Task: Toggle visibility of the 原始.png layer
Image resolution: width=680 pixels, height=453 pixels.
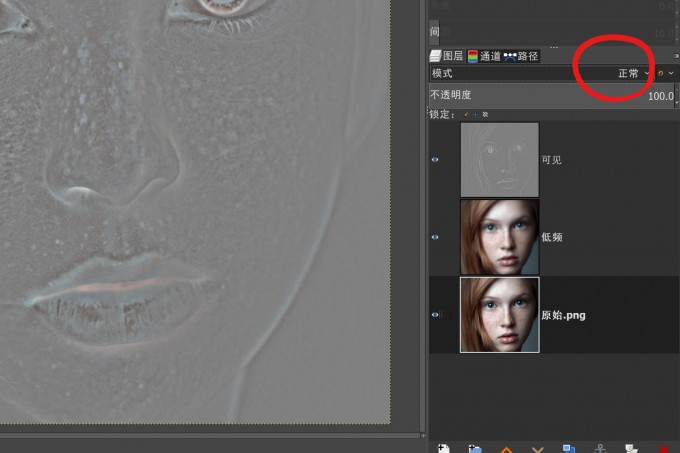Action: click(x=435, y=315)
